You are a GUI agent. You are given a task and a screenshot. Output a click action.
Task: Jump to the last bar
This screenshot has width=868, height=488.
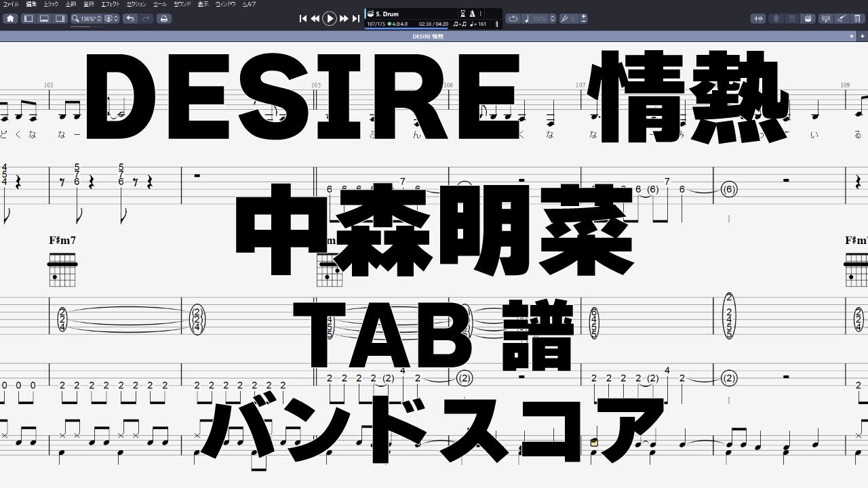356,19
